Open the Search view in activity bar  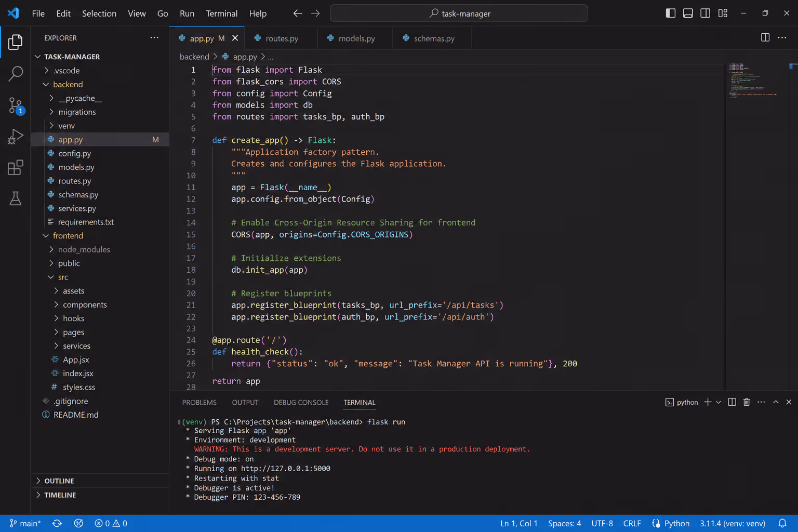[x=16, y=74]
